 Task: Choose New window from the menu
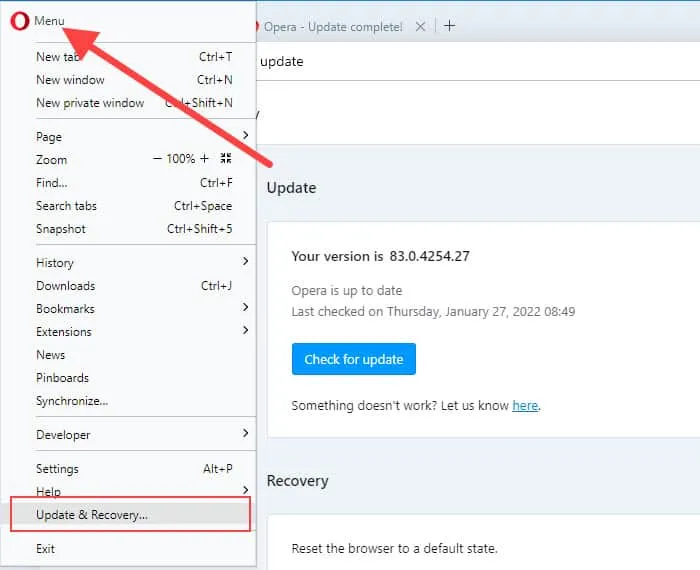pyautogui.click(x=134, y=80)
